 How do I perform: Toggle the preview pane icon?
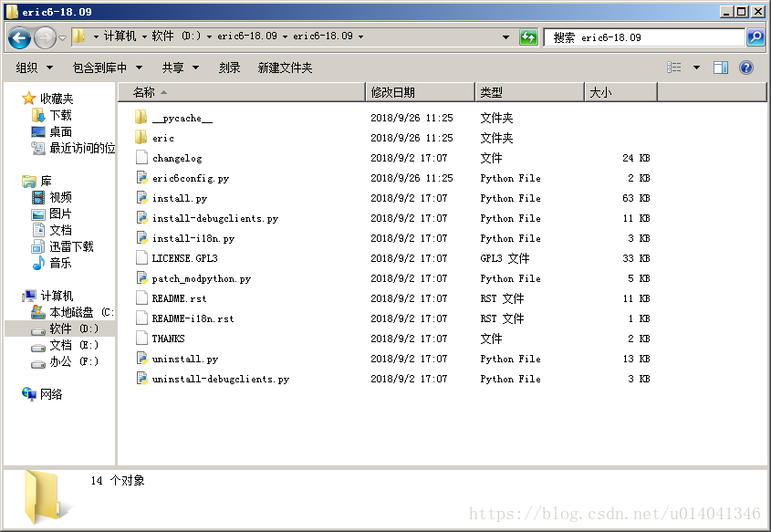(x=721, y=68)
